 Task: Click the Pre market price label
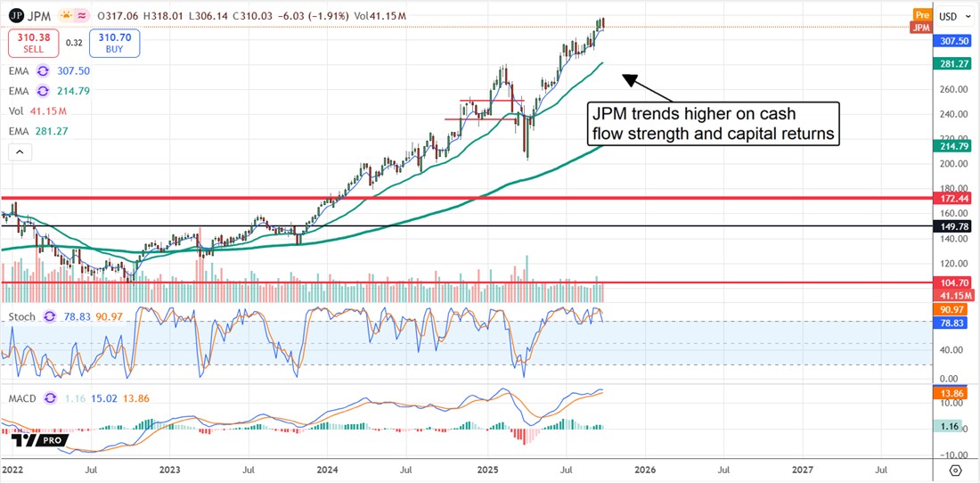[921, 15]
